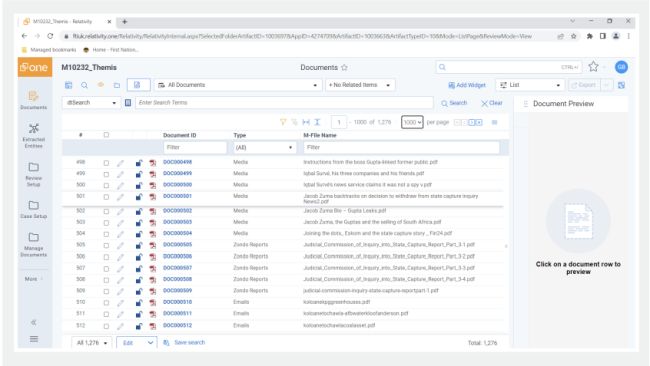Image resolution: width=650 pixels, height=366 pixels.
Task: Select the checkbox for row DOC000505
Action: pyautogui.click(x=106, y=245)
